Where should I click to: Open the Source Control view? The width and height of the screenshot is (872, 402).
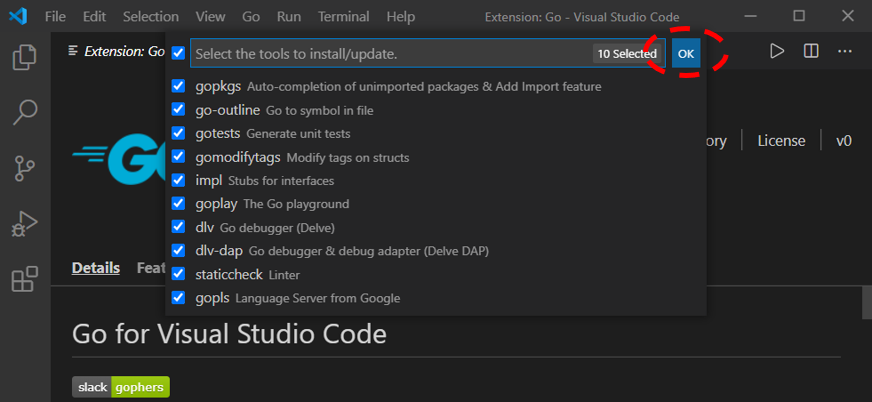click(24, 169)
